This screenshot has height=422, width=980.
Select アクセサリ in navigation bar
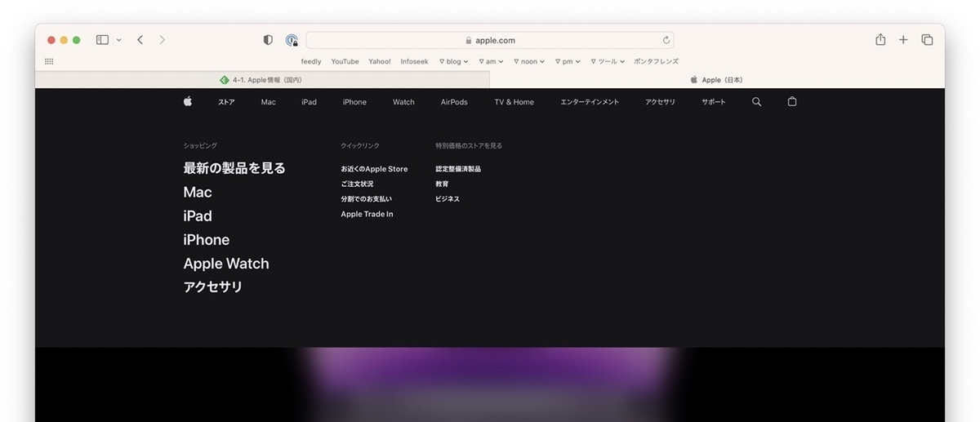pos(660,102)
